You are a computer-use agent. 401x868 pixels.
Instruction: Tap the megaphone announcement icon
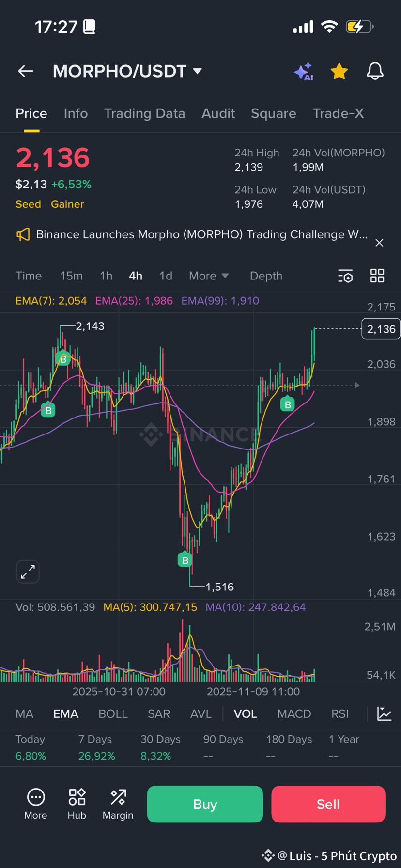coord(23,235)
